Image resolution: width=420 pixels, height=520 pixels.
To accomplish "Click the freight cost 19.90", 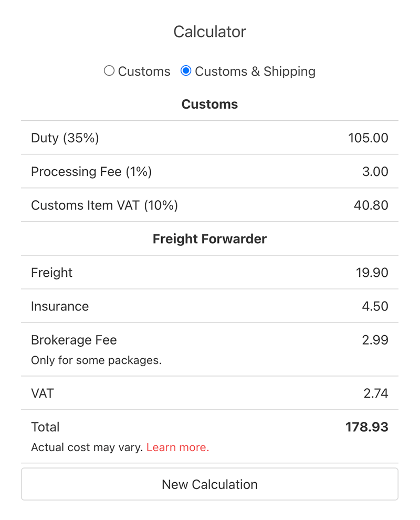I will tap(372, 273).
